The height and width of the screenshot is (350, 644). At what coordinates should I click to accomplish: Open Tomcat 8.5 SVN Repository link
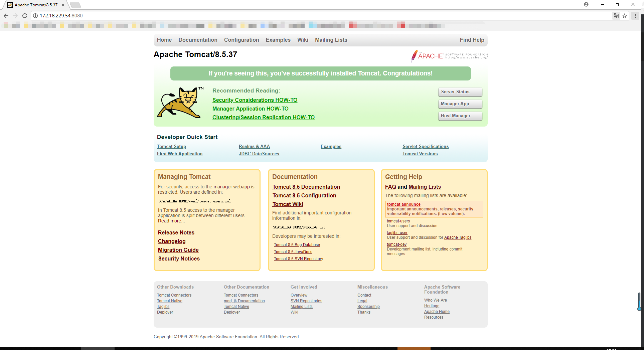point(299,259)
